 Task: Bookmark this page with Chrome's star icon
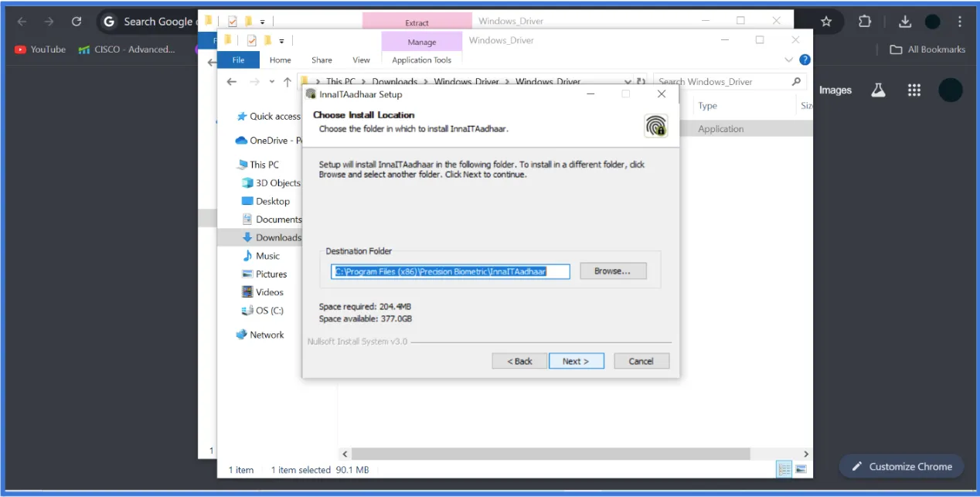(826, 22)
